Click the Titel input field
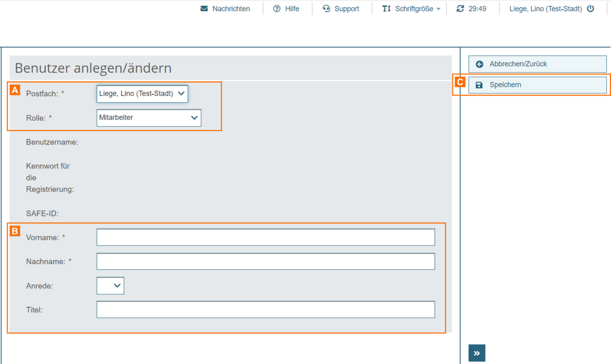The height and width of the screenshot is (364, 611). (x=266, y=310)
